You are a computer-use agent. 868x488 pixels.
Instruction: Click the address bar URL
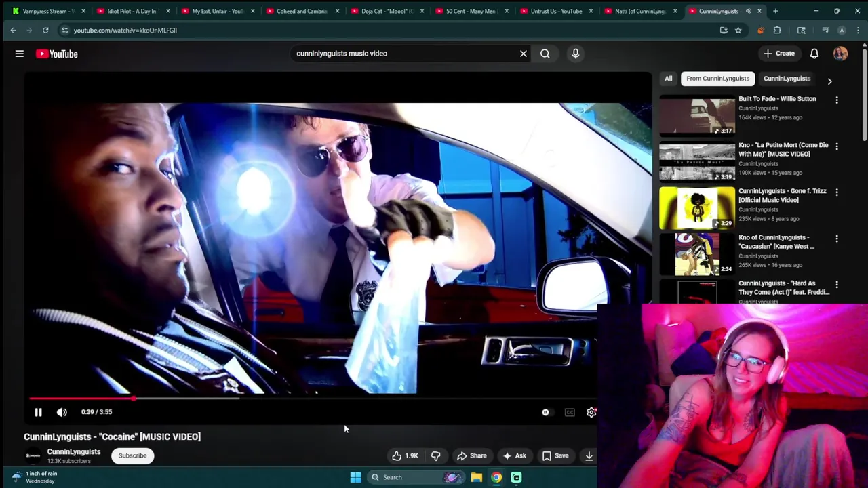tap(125, 30)
